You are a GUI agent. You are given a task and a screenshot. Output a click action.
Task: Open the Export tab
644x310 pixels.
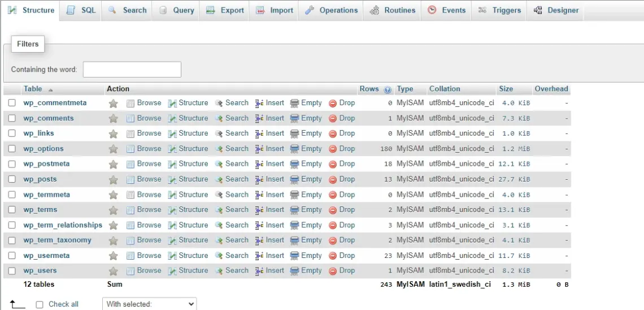pyautogui.click(x=225, y=10)
